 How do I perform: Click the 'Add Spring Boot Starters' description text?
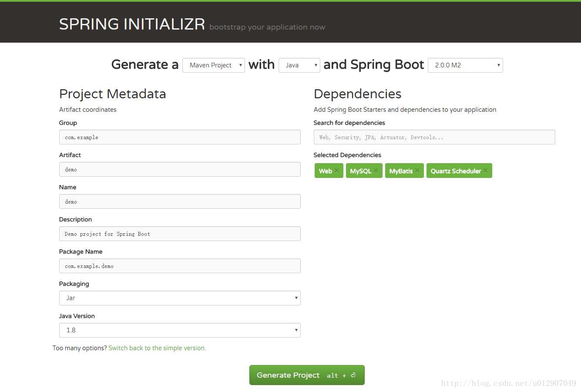point(405,110)
